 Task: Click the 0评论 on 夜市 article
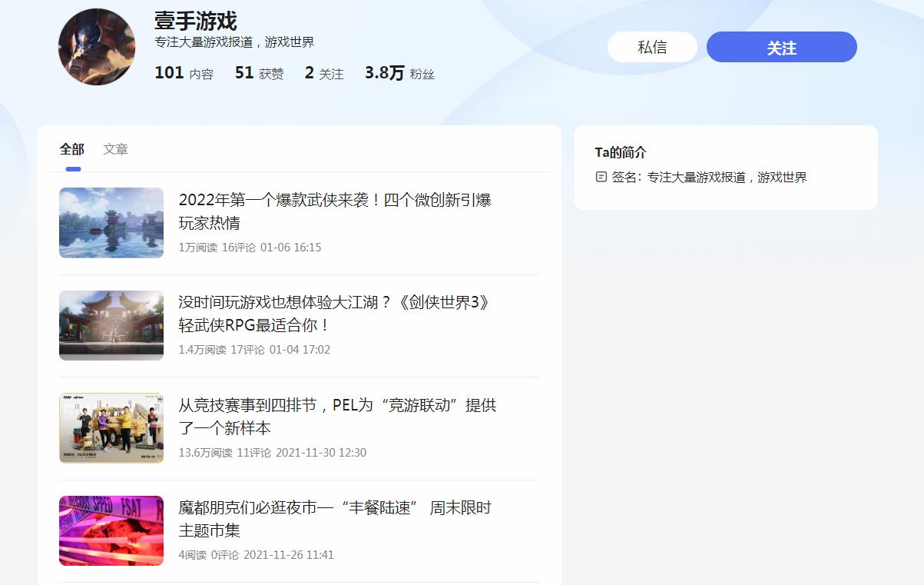click(x=225, y=555)
